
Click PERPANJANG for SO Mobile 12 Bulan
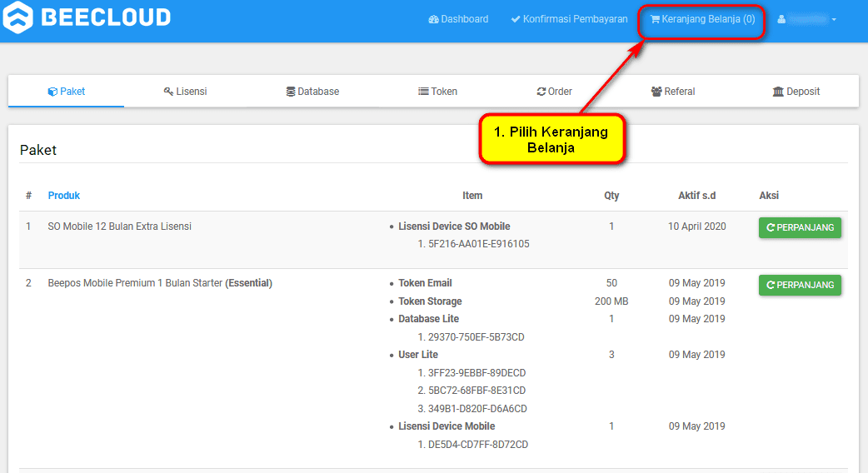(x=800, y=227)
